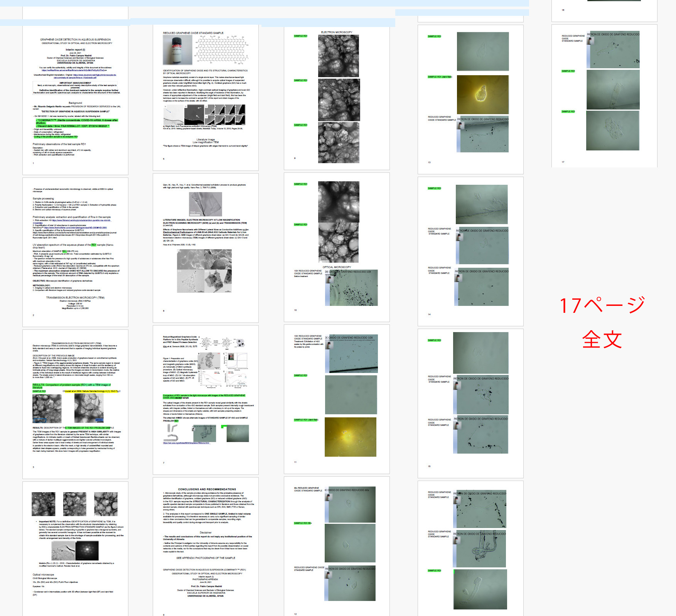Select the yellow dark field image on page 11
Image resolution: width=676 pixels, height=616 pixels.
(x=350, y=437)
